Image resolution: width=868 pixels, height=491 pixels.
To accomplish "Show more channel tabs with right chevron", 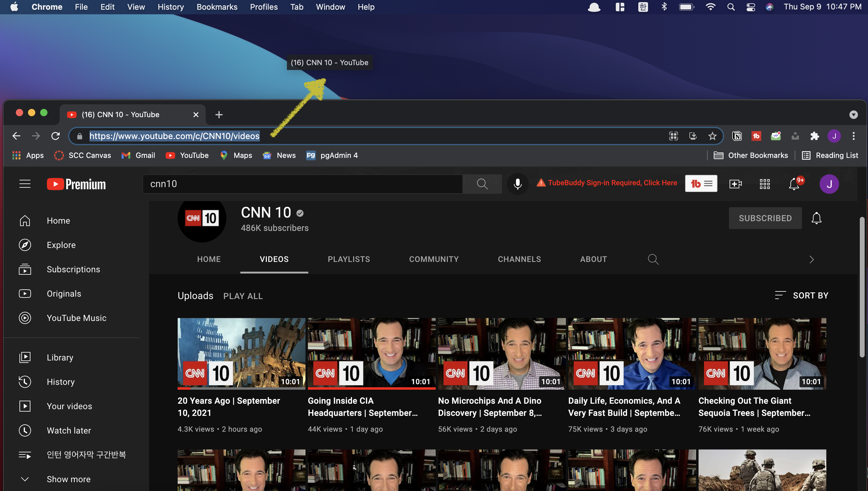I will point(812,259).
